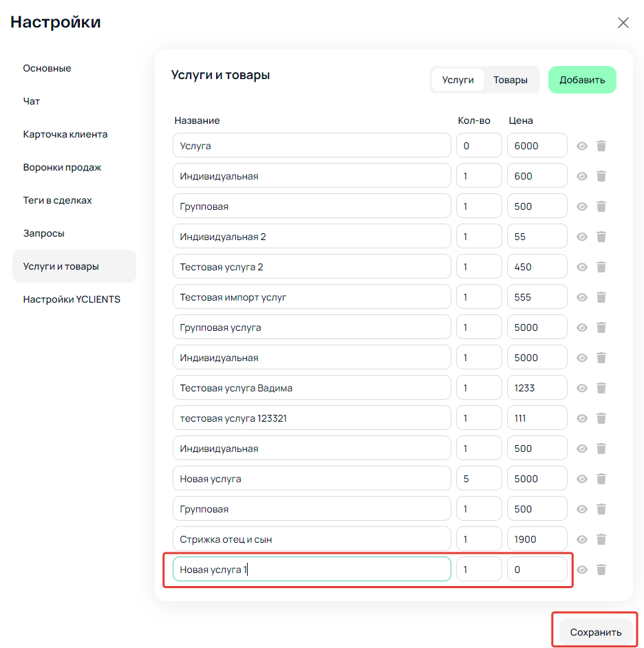
Task: Delete the Стрижка отец и сын service
Action: point(601,539)
